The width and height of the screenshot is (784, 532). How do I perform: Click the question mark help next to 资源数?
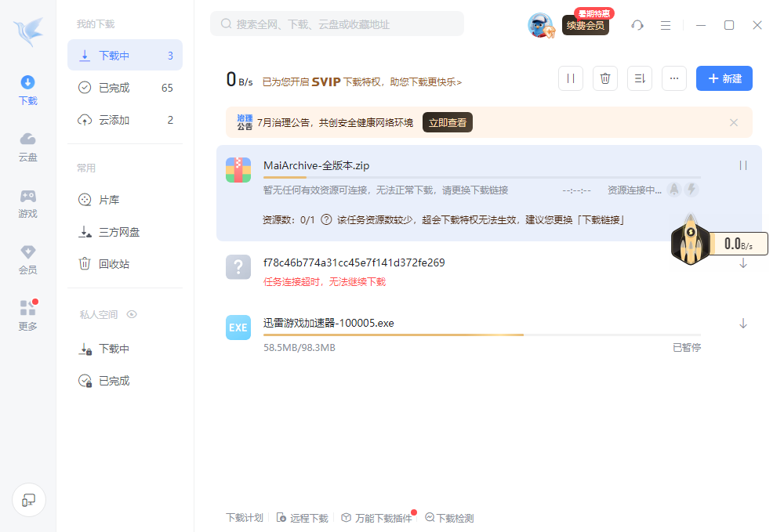[x=326, y=220]
